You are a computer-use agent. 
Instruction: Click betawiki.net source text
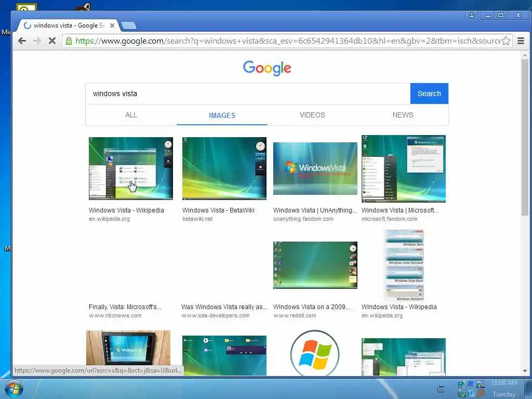197,219
